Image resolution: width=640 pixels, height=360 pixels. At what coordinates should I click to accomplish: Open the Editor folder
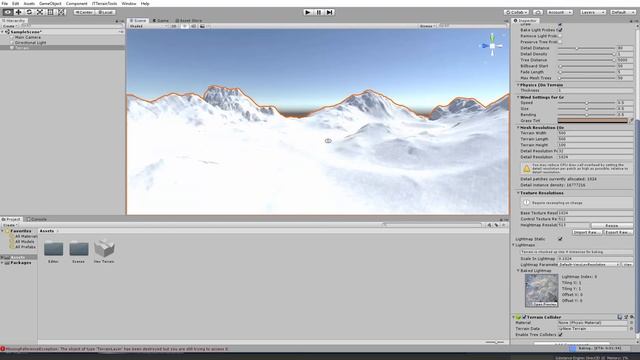tap(53, 249)
